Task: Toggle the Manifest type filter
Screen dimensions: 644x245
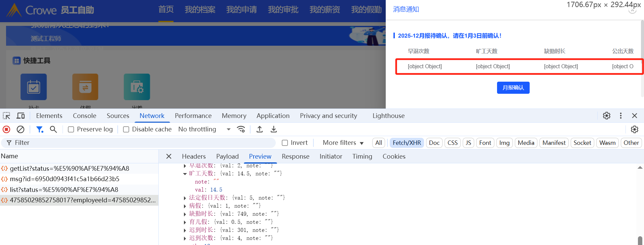Action: click(x=554, y=143)
